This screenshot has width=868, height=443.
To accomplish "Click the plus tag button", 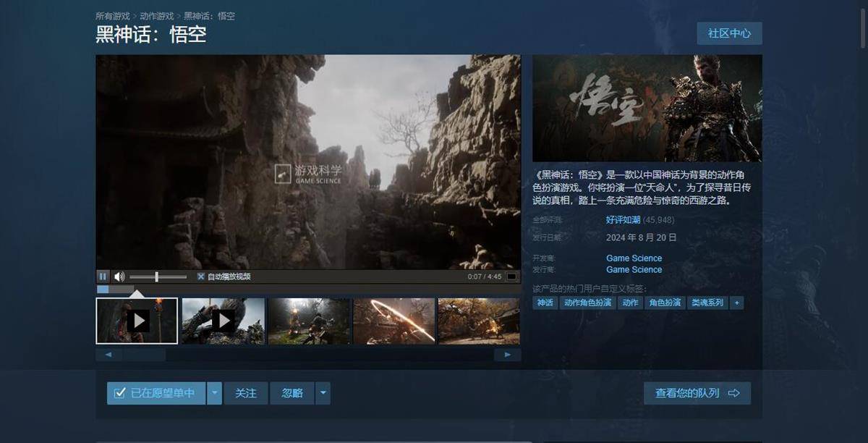I will click(x=736, y=303).
